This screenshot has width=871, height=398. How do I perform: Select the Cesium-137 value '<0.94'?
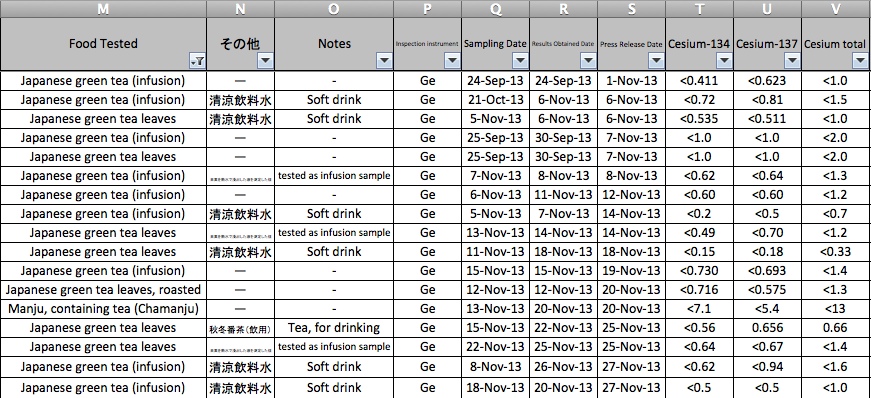coord(767,366)
